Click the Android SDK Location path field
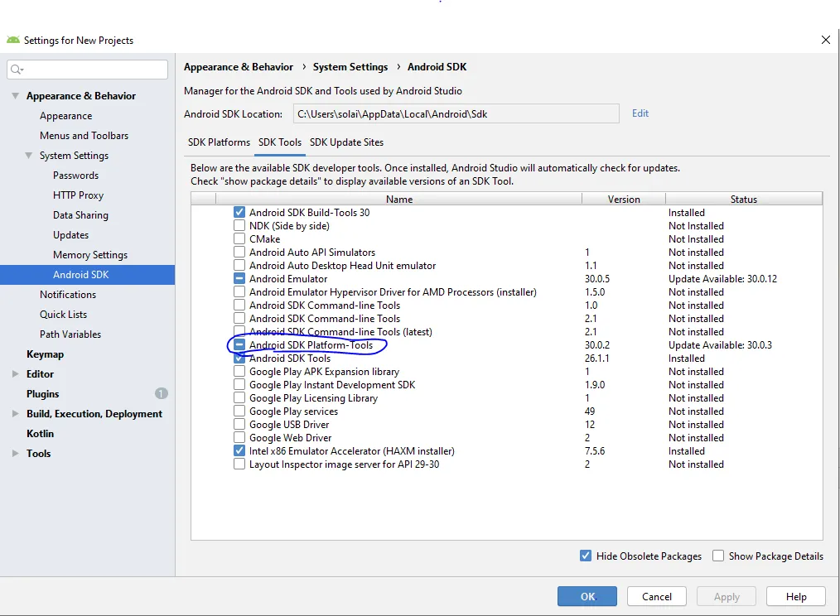The height and width of the screenshot is (616, 840). point(456,113)
